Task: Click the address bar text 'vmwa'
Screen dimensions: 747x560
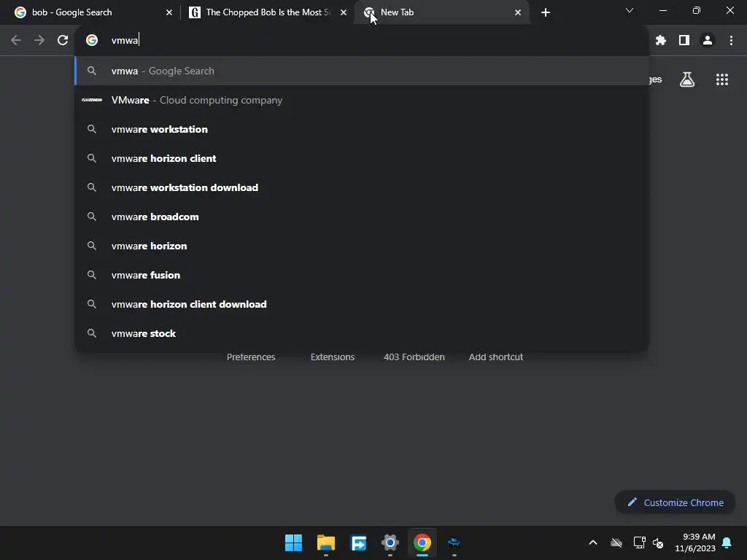Action: [124, 41]
